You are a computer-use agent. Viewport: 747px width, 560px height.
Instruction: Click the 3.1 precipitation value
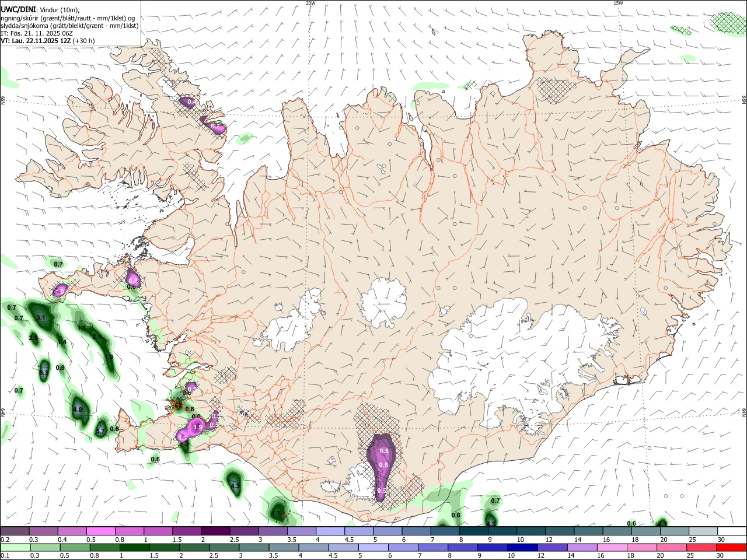(x=41, y=317)
